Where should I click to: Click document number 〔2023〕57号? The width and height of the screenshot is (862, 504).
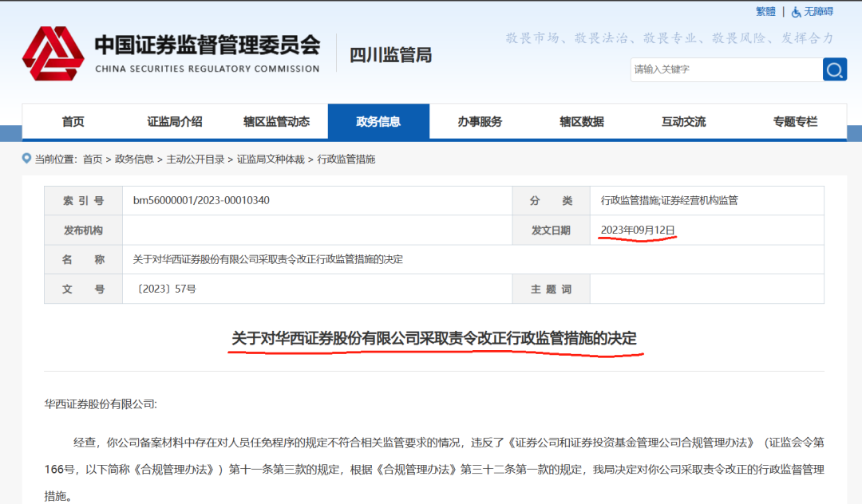click(x=164, y=289)
